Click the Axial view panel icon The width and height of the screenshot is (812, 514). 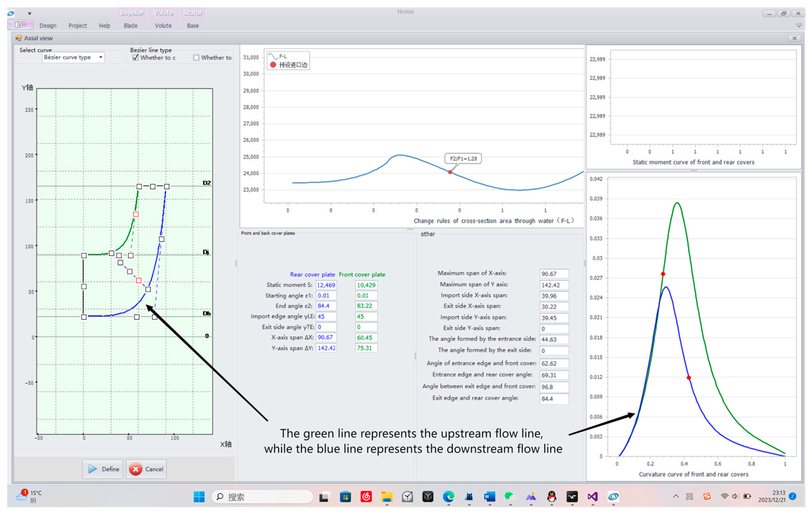[x=19, y=38]
